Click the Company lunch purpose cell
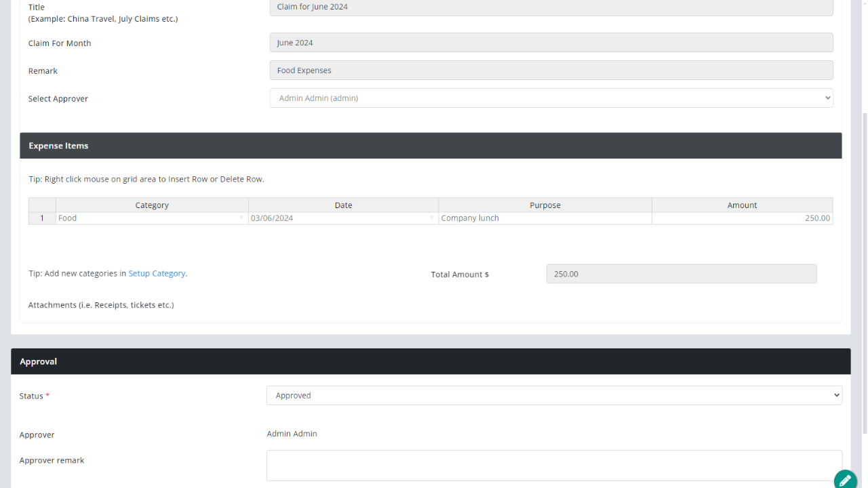 coord(545,218)
